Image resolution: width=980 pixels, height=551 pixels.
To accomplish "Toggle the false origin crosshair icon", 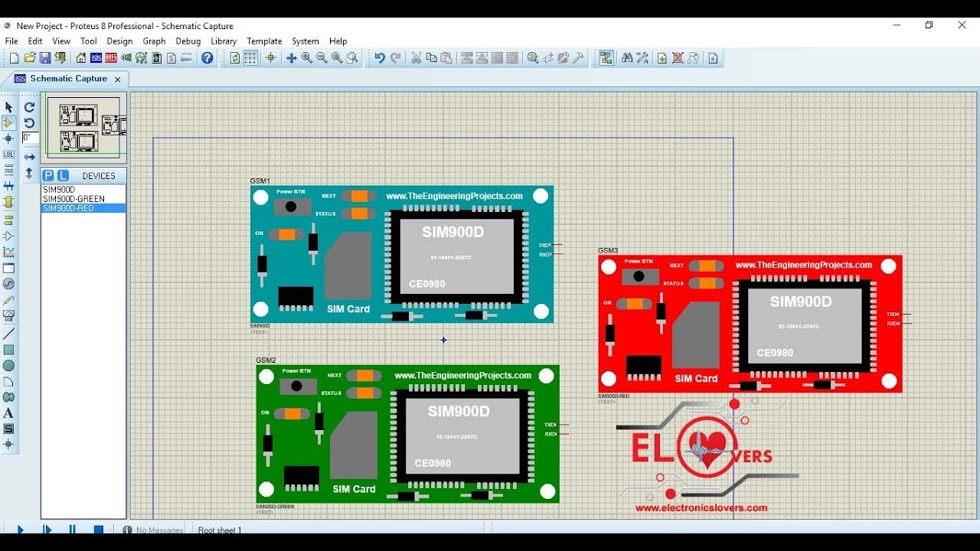I will 270,58.
